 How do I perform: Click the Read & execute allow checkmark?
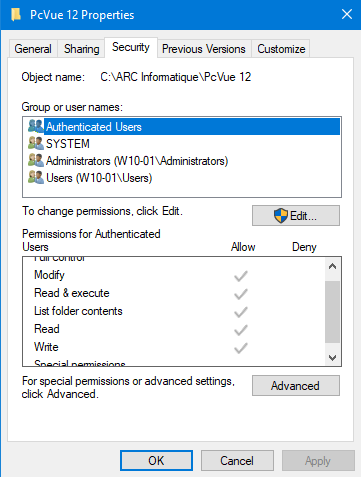(x=241, y=294)
